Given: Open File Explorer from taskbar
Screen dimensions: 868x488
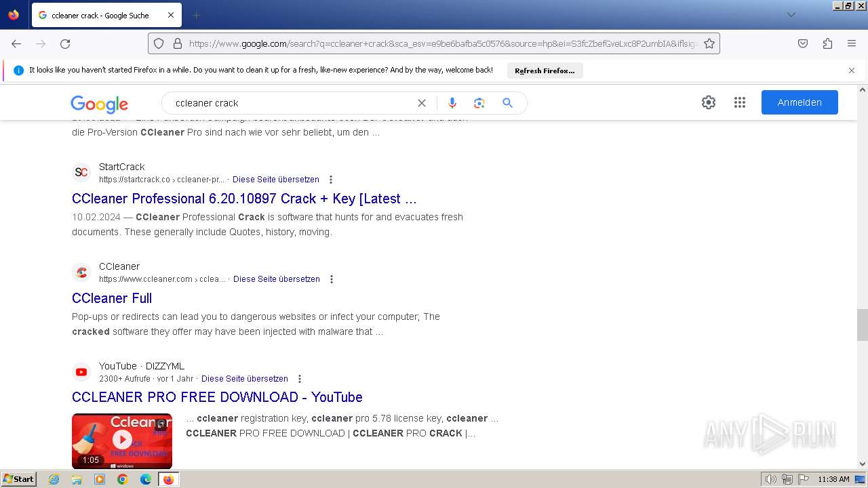Looking at the screenshot, I should (77, 479).
